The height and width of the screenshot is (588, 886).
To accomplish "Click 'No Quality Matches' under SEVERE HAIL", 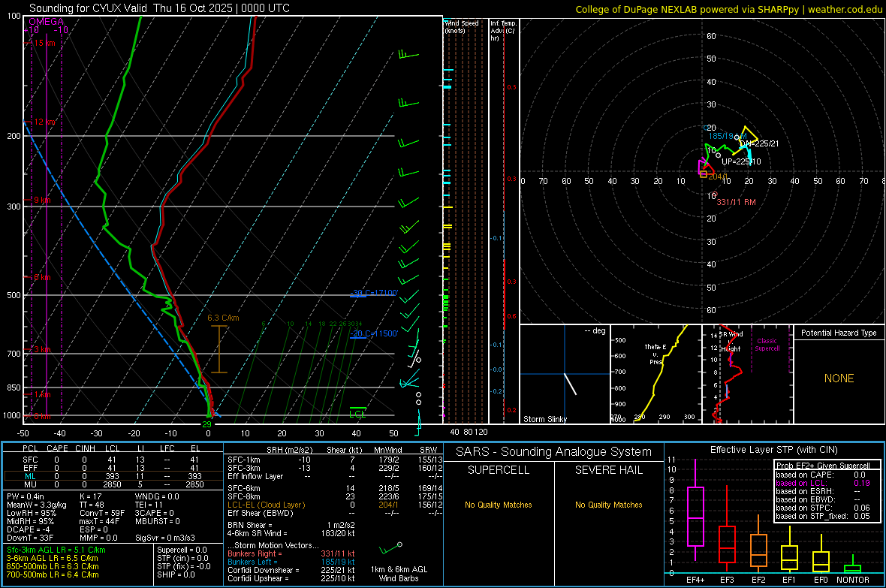I will click(x=608, y=505).
